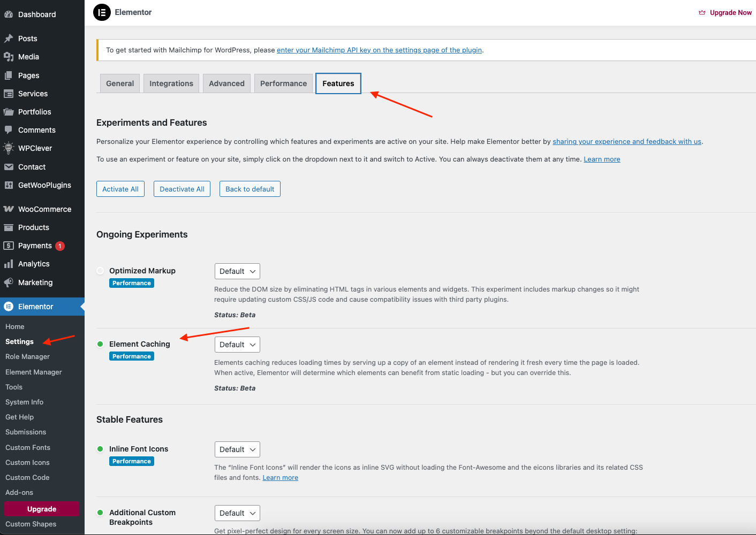Click the Dashboard gauge icon in sidebar
The image size is (756, 535).
coord(9,14)
